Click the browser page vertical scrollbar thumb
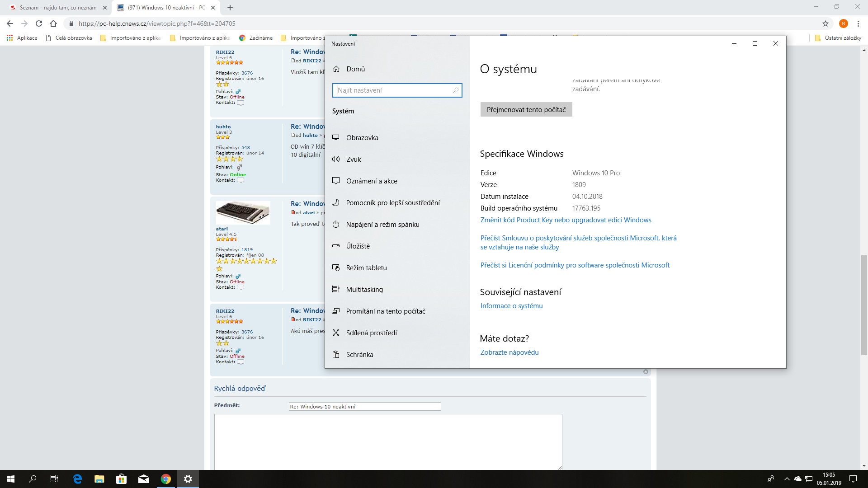 point(864,305)
